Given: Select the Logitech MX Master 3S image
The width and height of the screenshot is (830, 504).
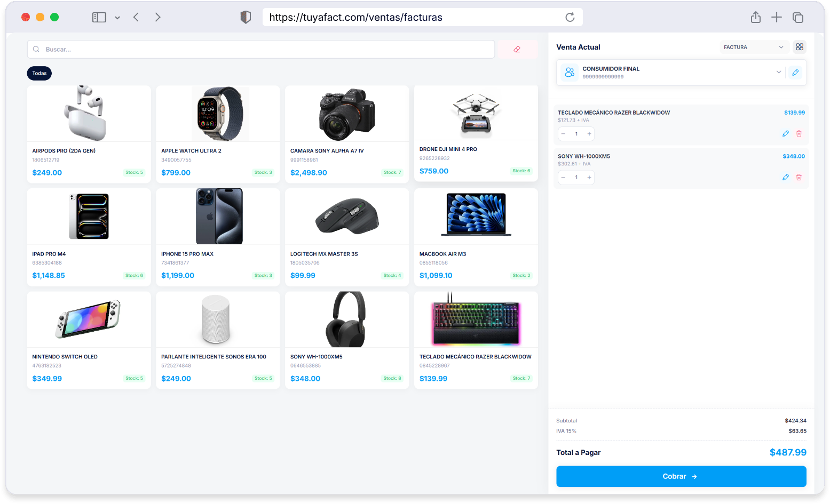Looking at the screenshot, I should [347, 216].
